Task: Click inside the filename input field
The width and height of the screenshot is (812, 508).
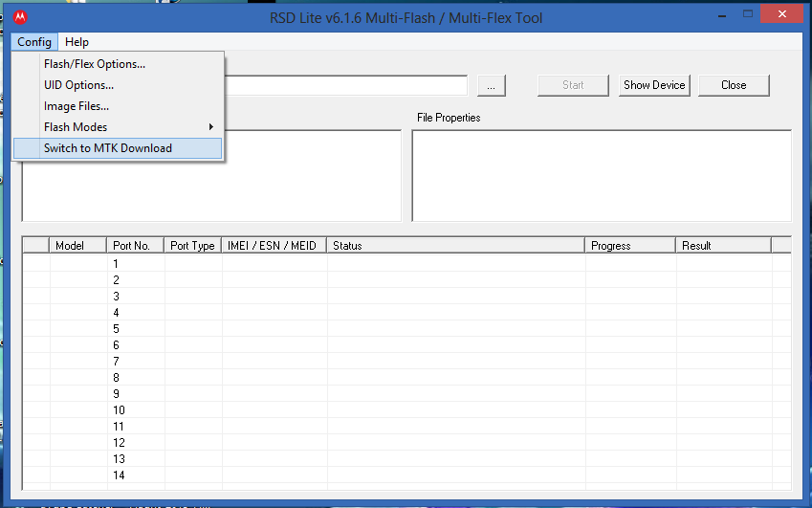Action: click(346, 85)
